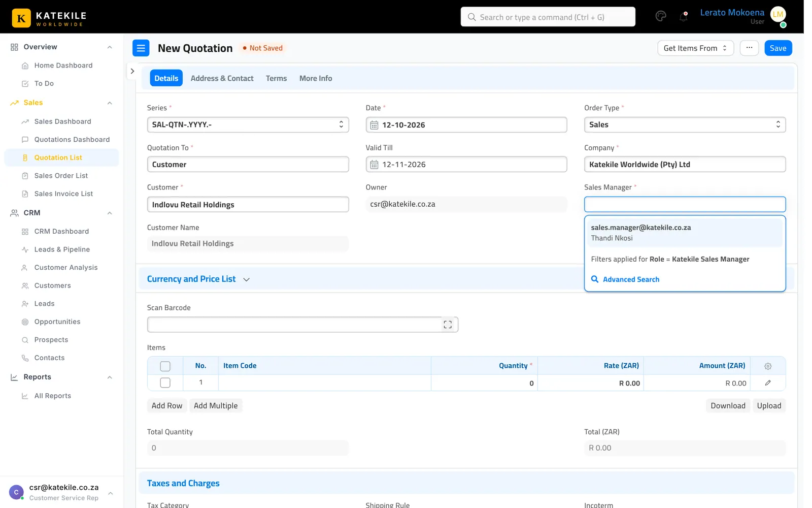812x508 pixels.
Task: Open the Order Type dropdown
Action: (685, 125)
